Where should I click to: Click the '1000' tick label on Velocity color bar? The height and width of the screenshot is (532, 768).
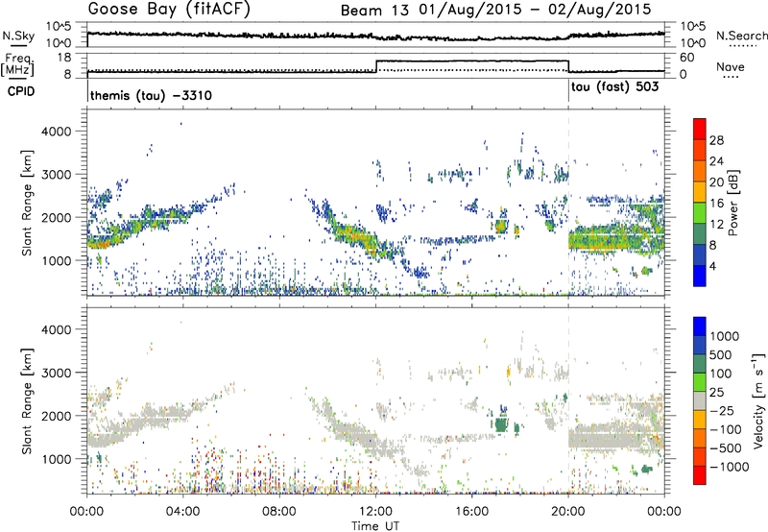pyautogui.click(x=725, y=336)
